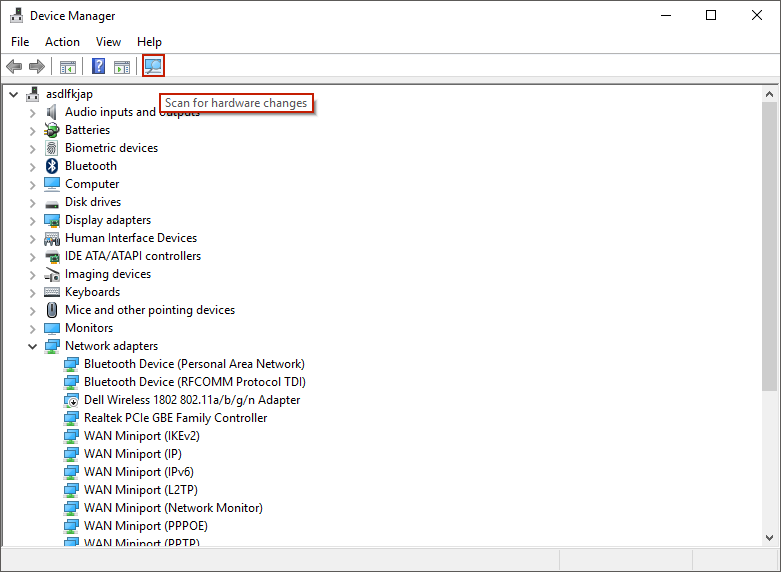Select WAN Miniport (IKEv2)

[x=141, y=436]
